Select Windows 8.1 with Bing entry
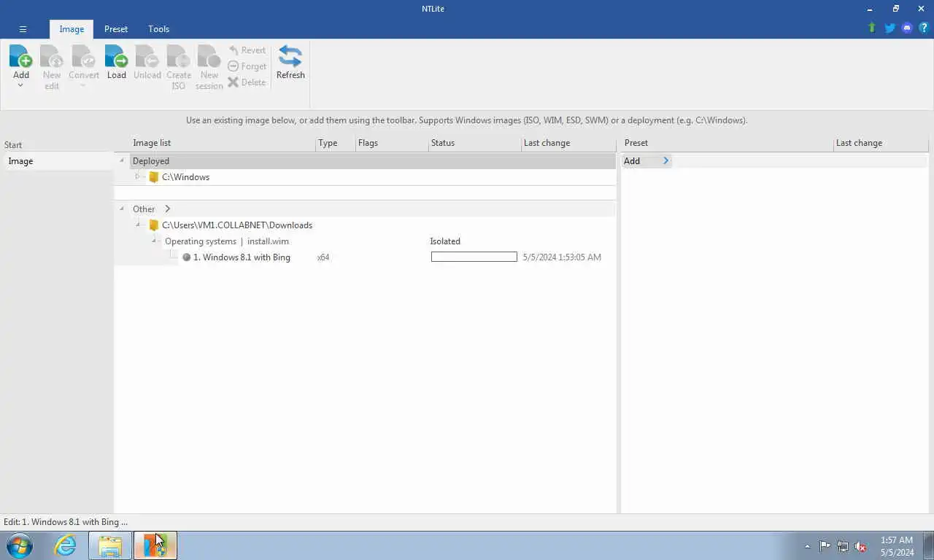 [x=242, y=257]
